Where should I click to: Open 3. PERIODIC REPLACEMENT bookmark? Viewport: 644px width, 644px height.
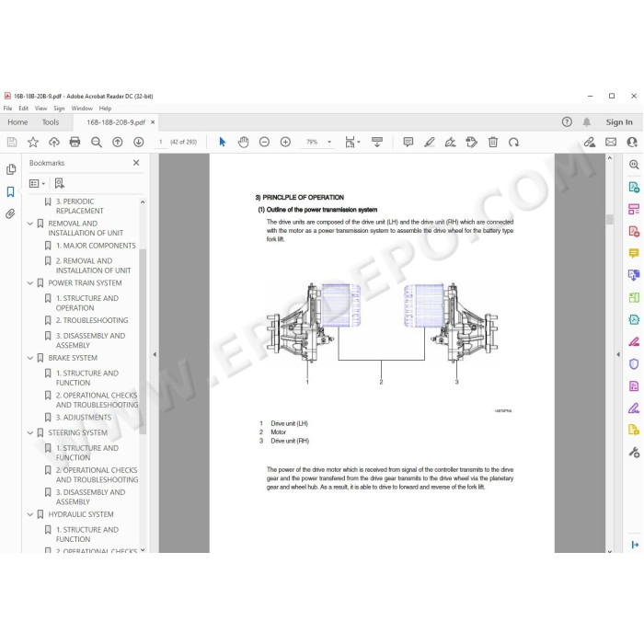pyautogui.click(x=79, y=206)
